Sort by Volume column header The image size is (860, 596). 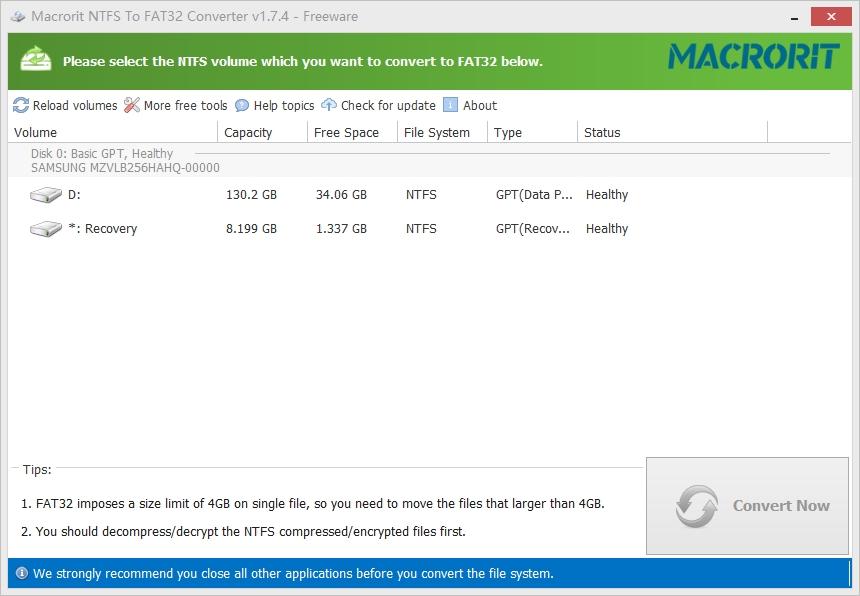(x=112, y=133)
